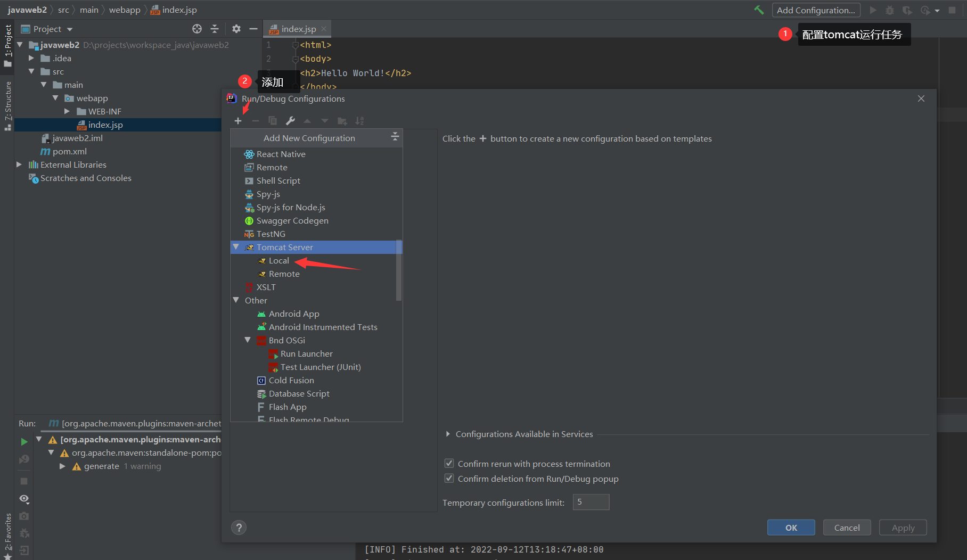Screen dimensions: 967x560
Task: Click the Add Configuration... button
Action: [x=816, y=10]
